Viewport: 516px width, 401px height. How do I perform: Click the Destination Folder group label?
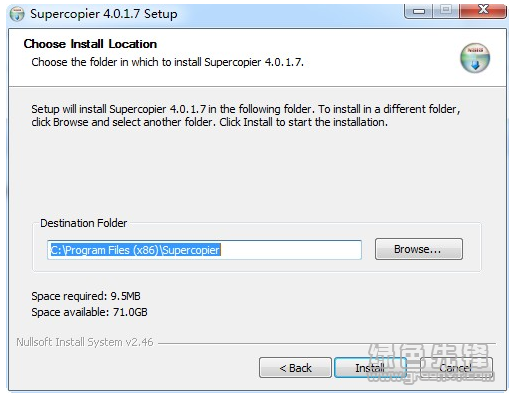coord(84,223)
